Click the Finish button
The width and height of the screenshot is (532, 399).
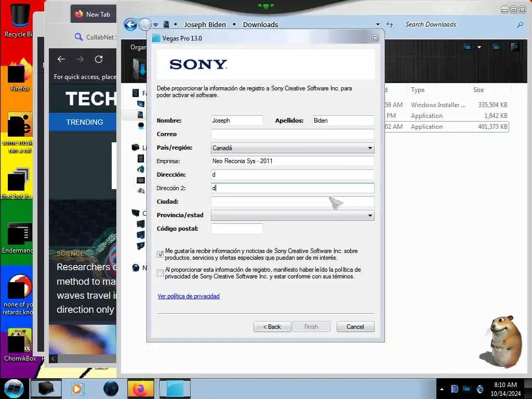click(x=311, y=327)
